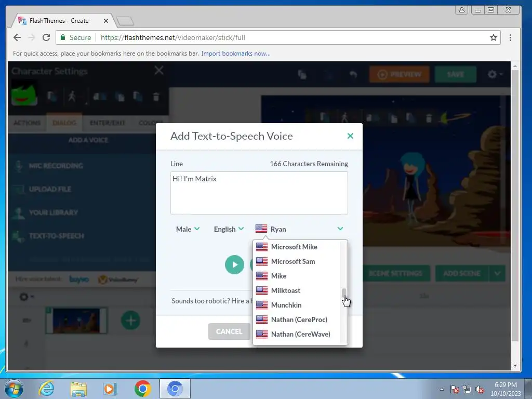Image resolution: width=532 pixels, height=399 pixels.
Task: Open the settings gear menu in top toolbar
Action: coord(495,74)
